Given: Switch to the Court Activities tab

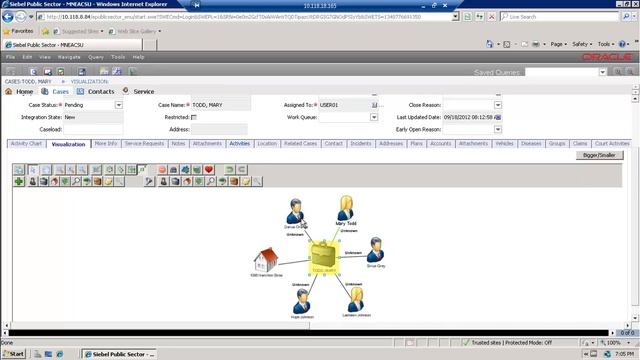Looking at the screenshot, I should click(x=612, y=144).
